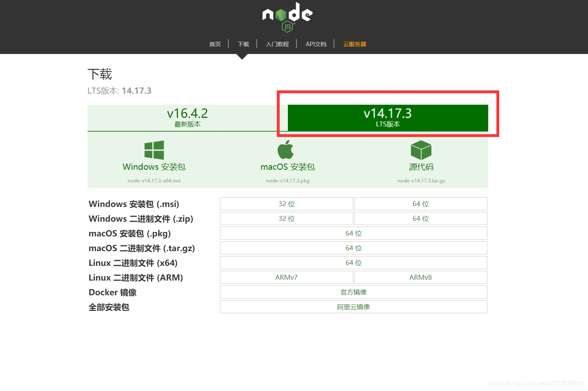Click the Node.js logo in the header
The image size is (588, 391).
tap(287, 17)
